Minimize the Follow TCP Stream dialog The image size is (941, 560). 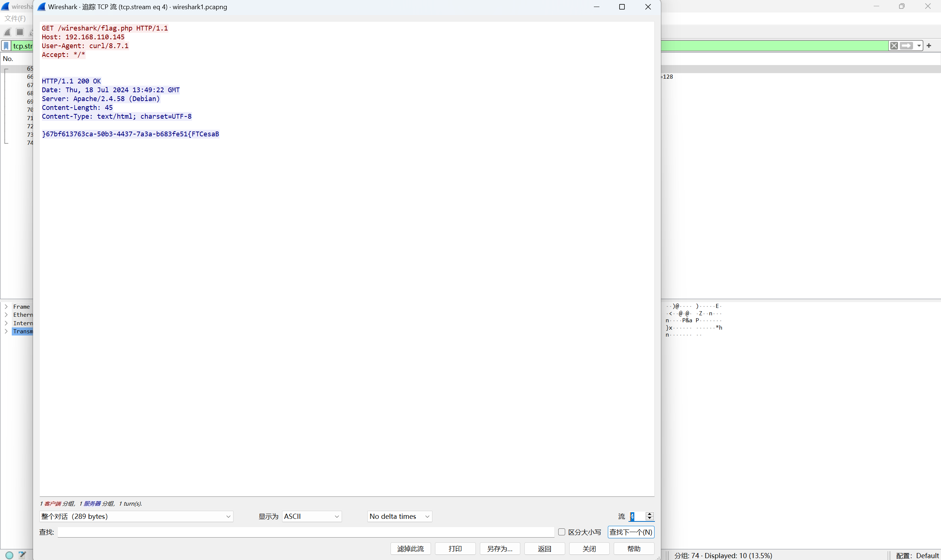596,7
